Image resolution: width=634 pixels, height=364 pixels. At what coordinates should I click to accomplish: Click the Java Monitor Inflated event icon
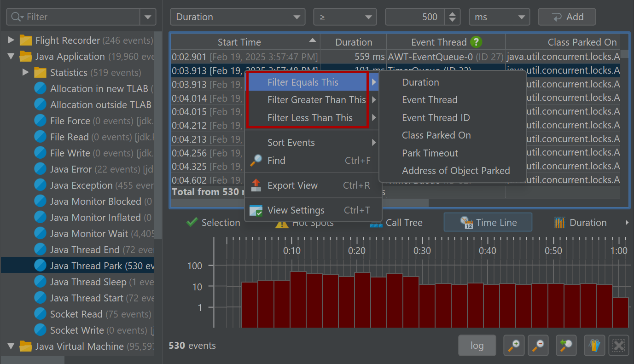click(x=41, y=218)
